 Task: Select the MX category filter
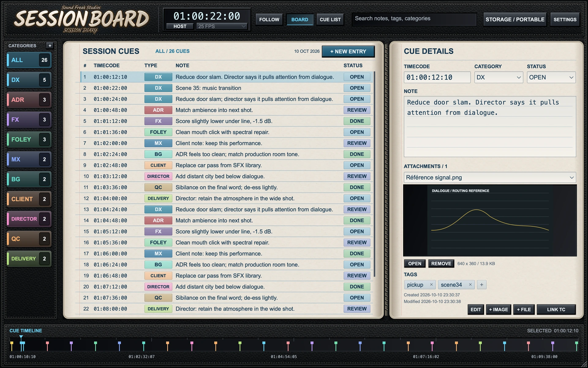29,159
